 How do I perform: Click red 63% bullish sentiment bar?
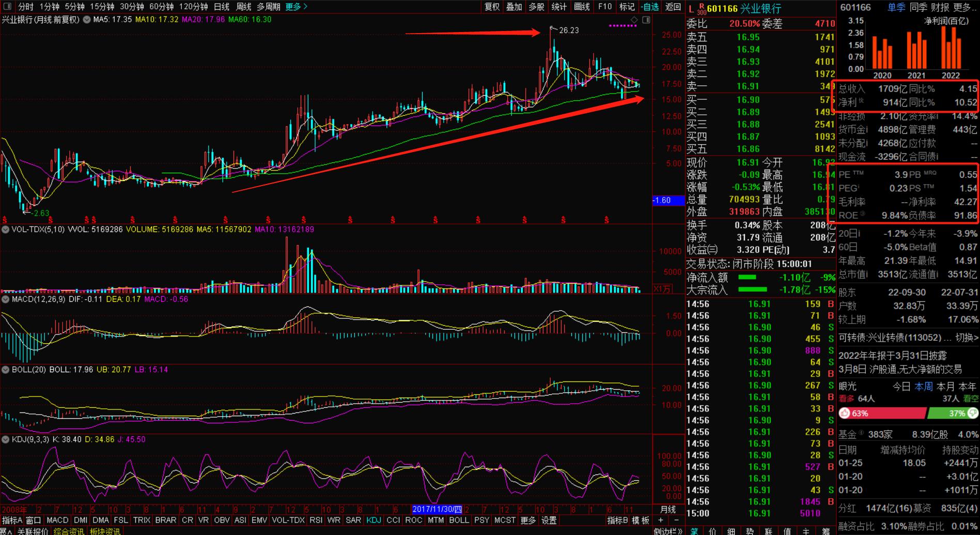(882, 413)
